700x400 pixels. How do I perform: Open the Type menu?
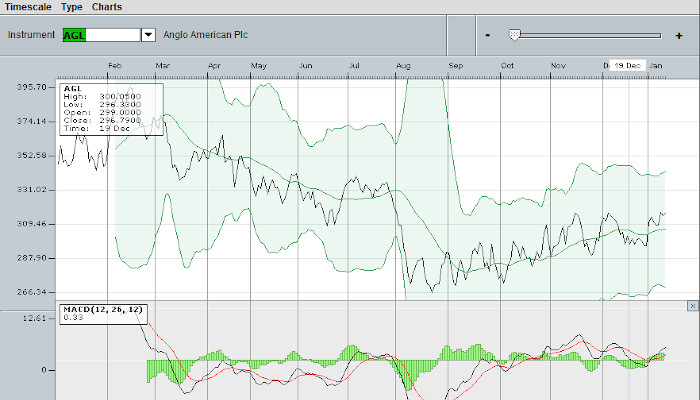71,7
